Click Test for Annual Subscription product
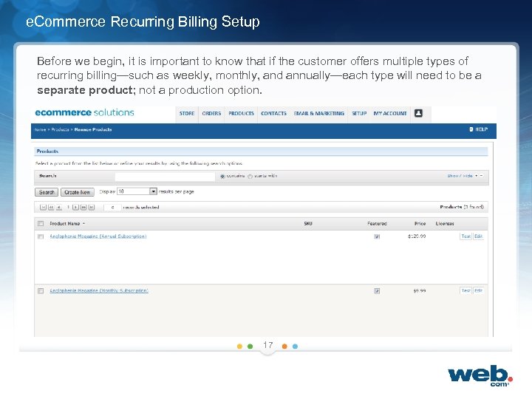532x399 pixels. pos(465,236)
